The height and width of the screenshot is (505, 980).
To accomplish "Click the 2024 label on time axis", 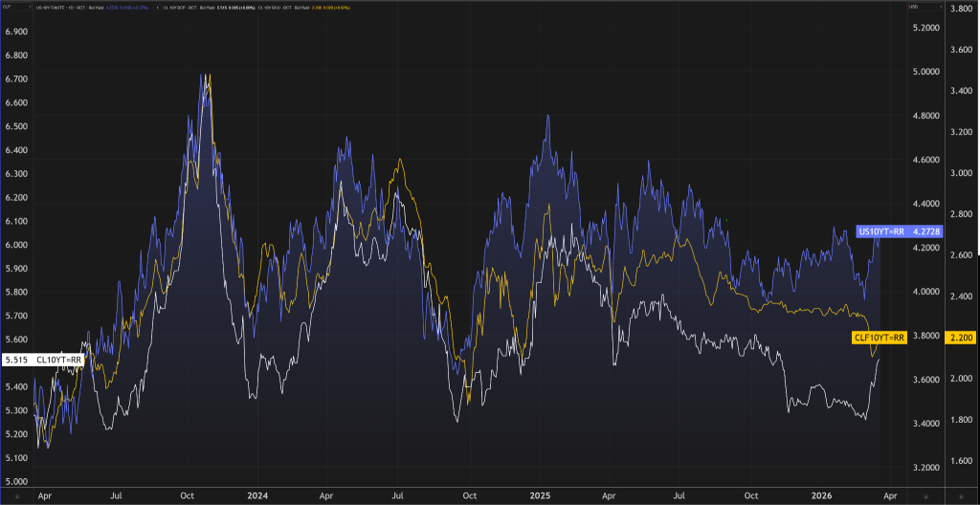I will pyautogui.click(x=256, y=496).
